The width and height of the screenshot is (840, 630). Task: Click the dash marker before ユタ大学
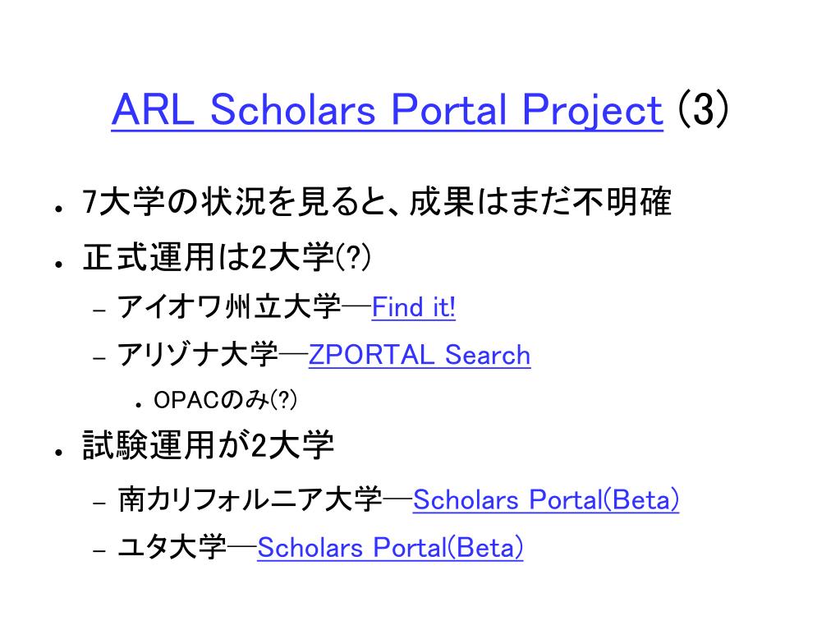coord(99,550)
